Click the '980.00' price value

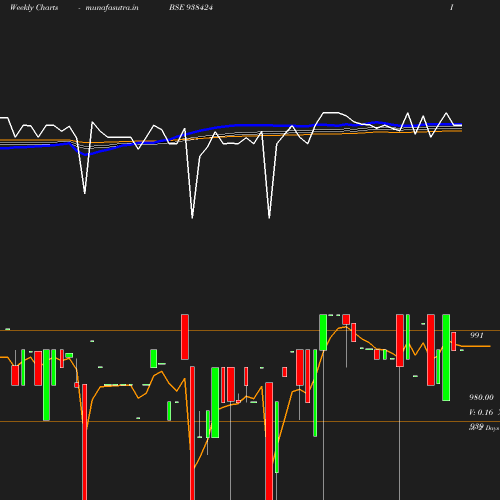pyautogui.click(x=481, y=397)
